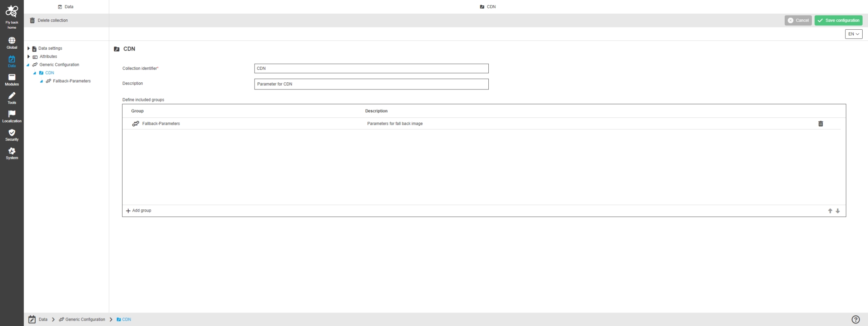
Task: Open the Localization section in sidebar
Action: point(12,117)
